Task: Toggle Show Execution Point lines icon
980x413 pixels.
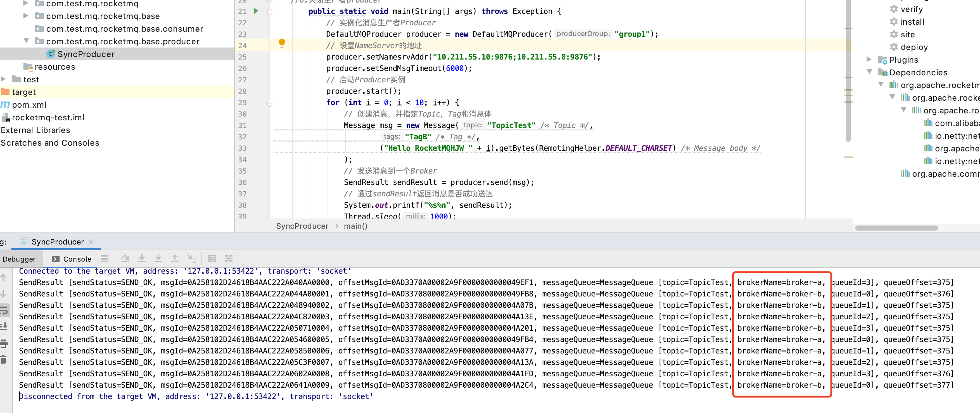Action: tap(105, 259)
